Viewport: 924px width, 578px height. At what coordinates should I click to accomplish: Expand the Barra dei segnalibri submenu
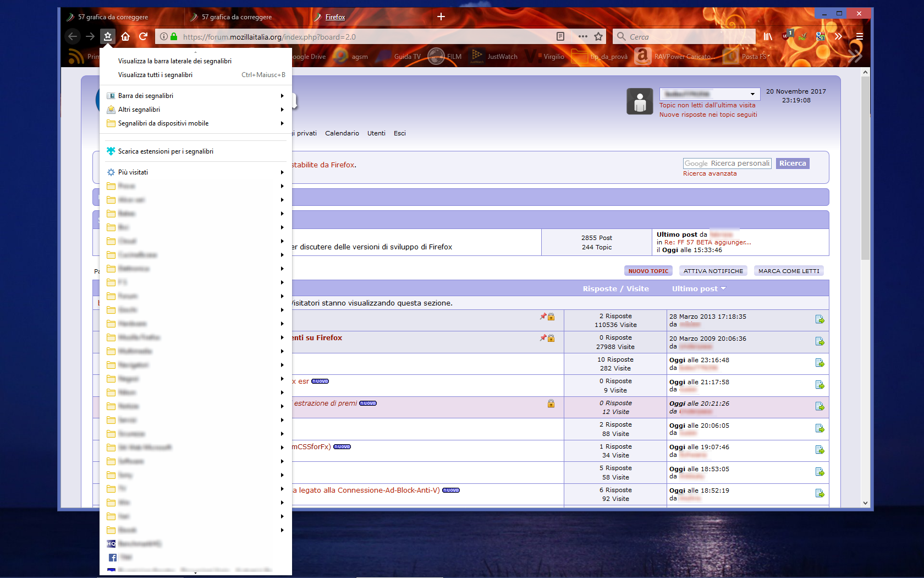196,96
